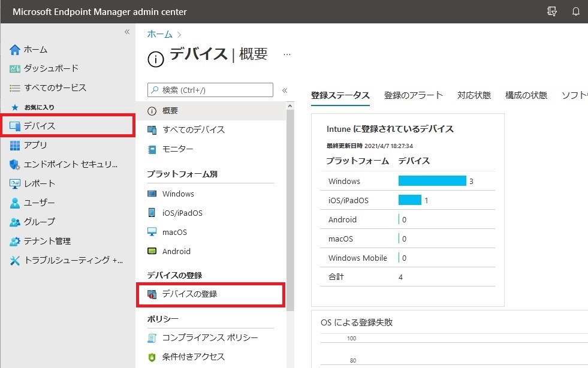Click the お気に入り star icon
This screenshot has width=588, height=368.
pos(14,107)
